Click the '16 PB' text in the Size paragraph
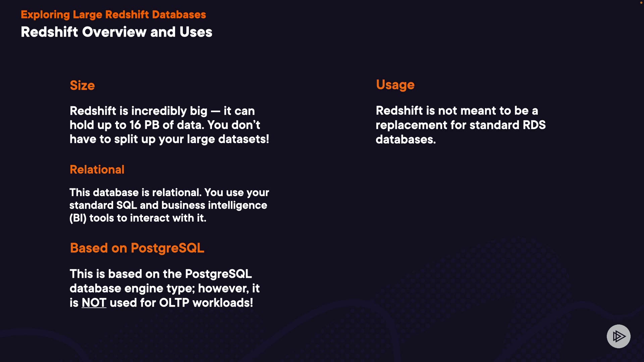Viewport: 644px width, 362px height. 144,125
